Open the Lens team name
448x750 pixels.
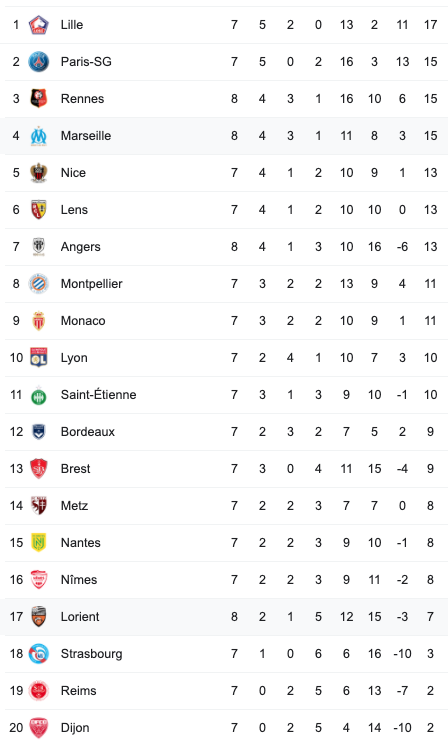pos(74,210)
